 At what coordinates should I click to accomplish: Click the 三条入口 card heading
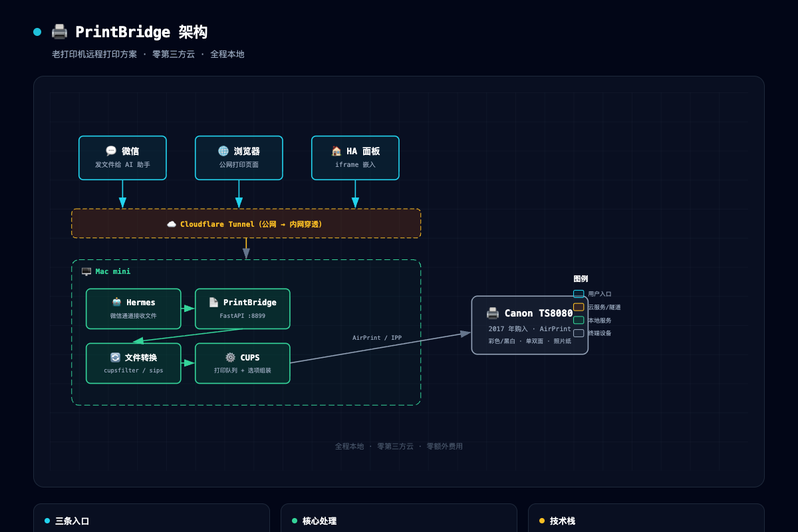coord(72,521)
